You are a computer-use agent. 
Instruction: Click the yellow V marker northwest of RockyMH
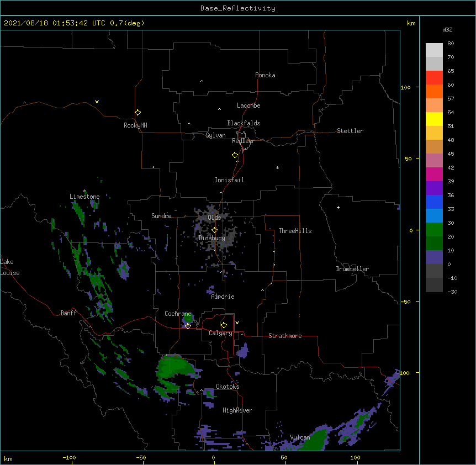click(97, 102)
